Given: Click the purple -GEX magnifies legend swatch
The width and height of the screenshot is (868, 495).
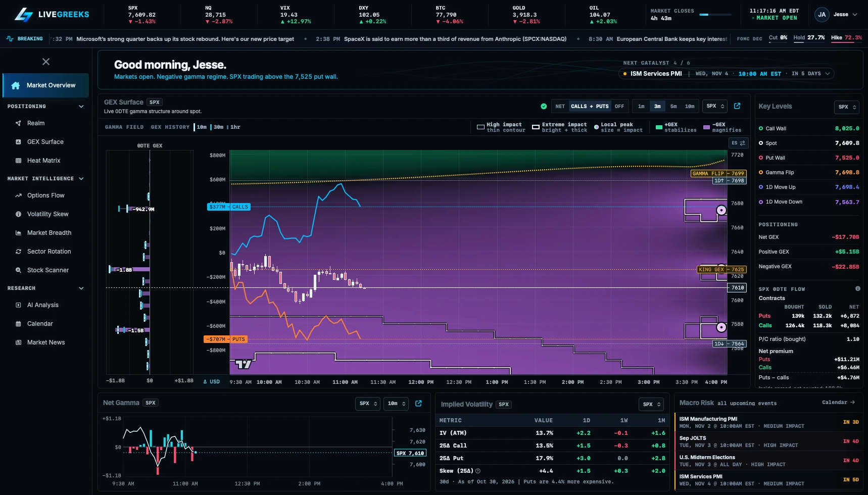Looking at the screenshot, I should pos(706,127).
